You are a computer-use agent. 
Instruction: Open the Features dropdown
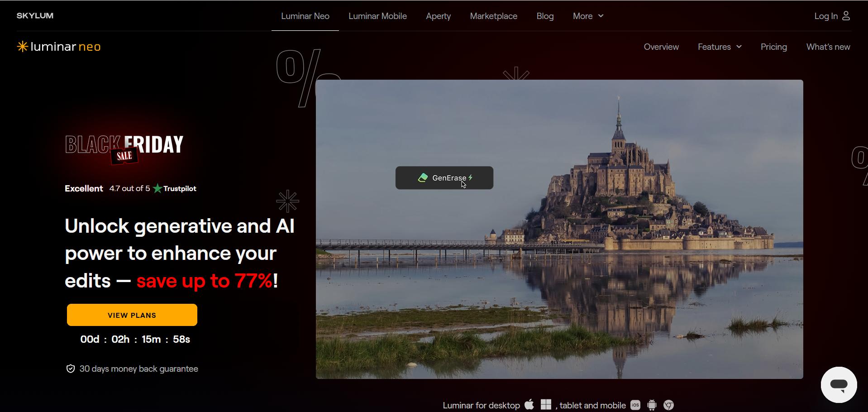click(x=719, y=47)
